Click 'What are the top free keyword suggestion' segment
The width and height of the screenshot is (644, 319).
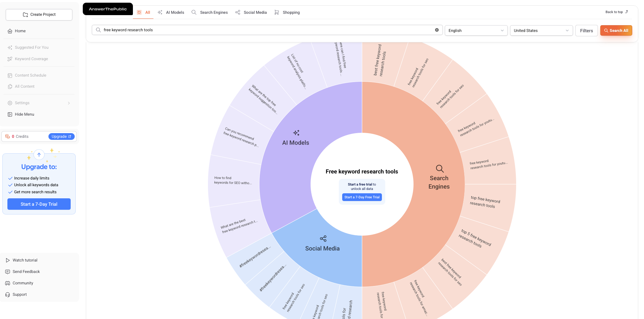pyautogui.click(x=264, y=99)
